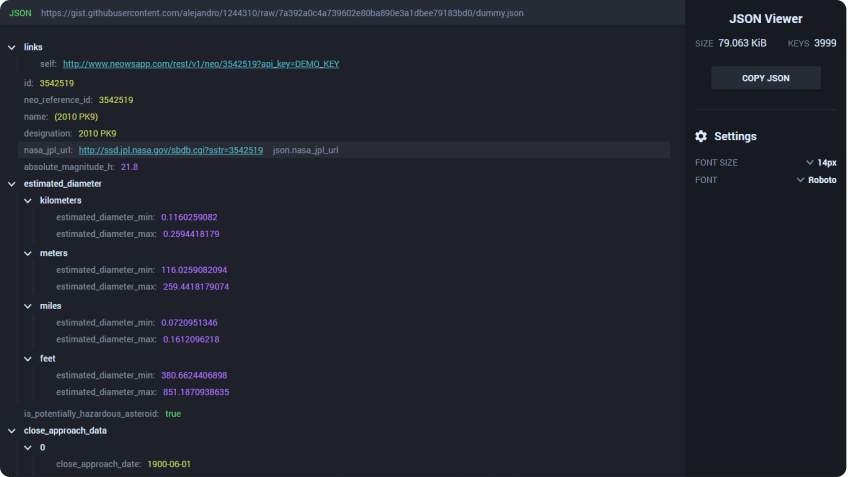Image resolution: width=848 pixels, height=477 pixels.
Task: Collapse the close_approach_data node chevron
Action: click(x=12, y=431)
